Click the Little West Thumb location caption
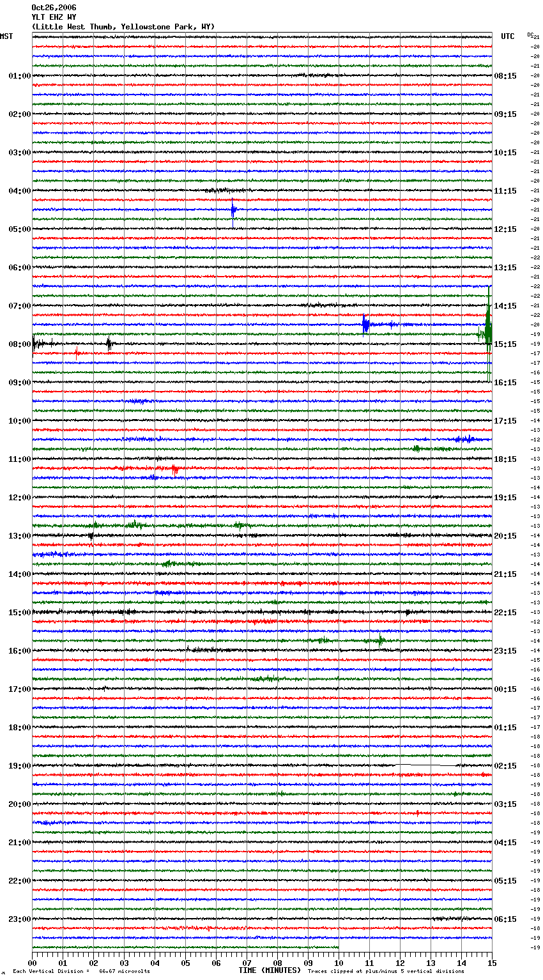 (x=123, y=27)
